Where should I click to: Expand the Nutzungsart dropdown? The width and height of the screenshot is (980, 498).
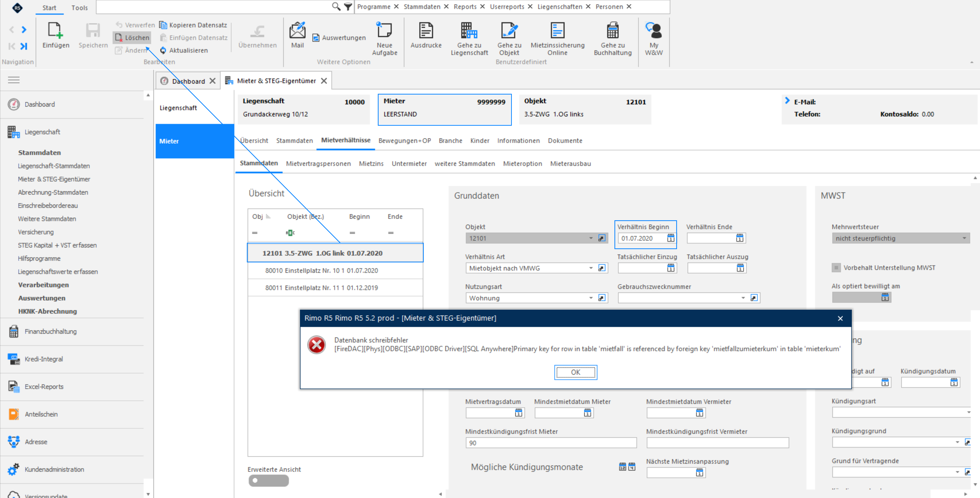pyautogui.click(x=590, y=298)
